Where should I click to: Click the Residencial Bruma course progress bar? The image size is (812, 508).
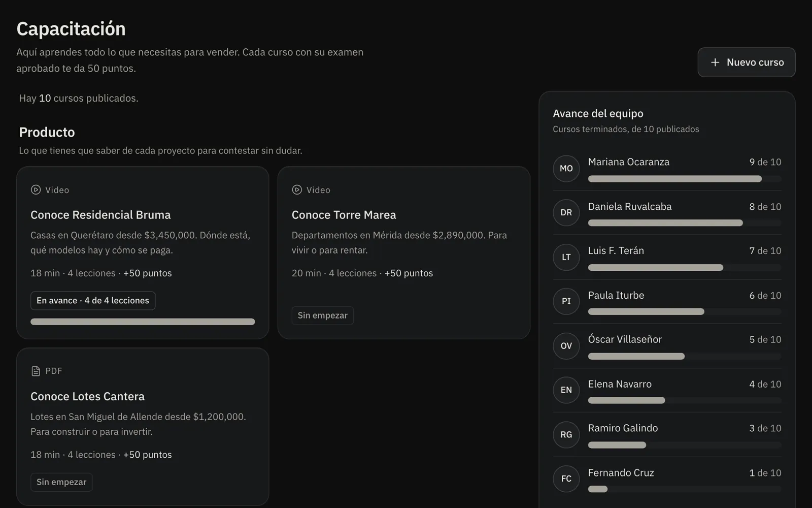click(143, 322)
